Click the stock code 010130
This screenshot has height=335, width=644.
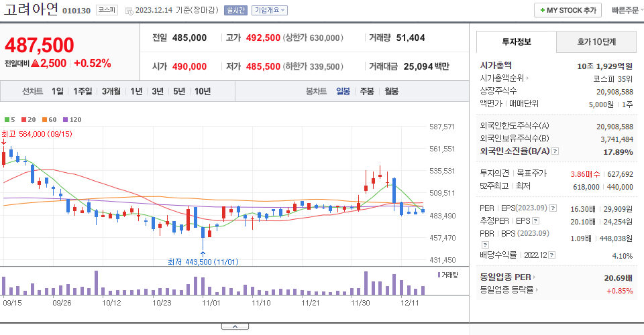76,11
